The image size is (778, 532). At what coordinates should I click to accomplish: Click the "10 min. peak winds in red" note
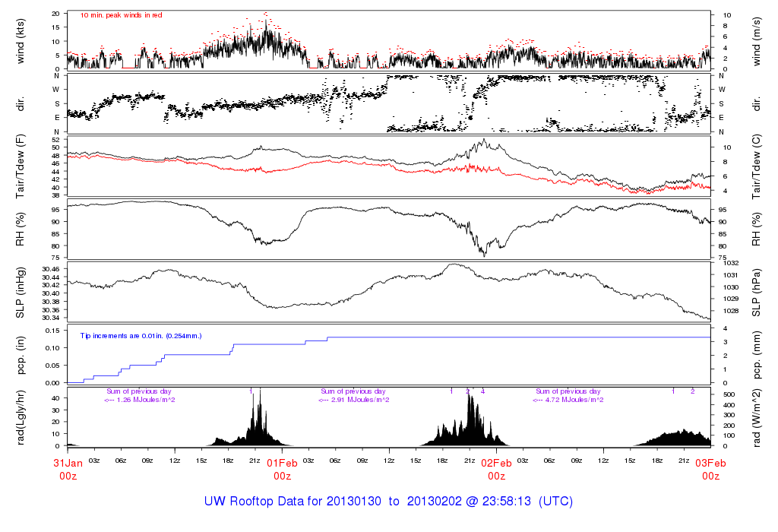point(121,15)
